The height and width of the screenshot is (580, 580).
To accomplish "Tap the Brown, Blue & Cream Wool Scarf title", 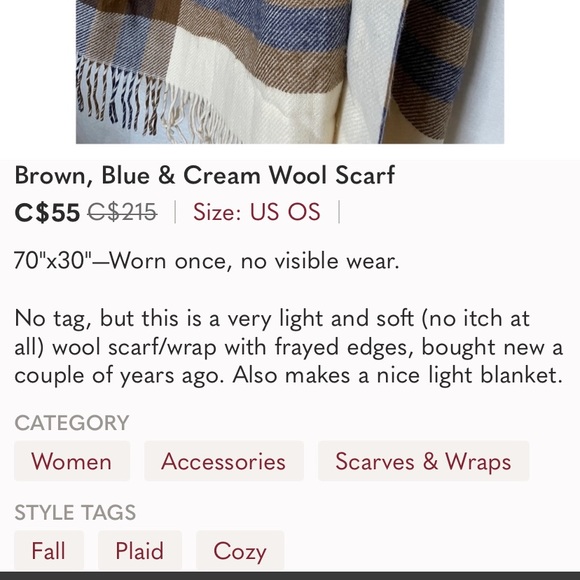I will coord(205,175).
